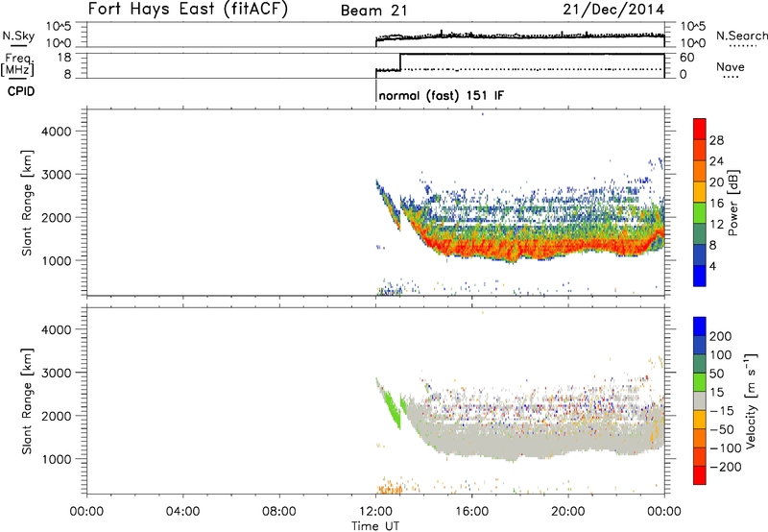Click the '200' velocity colorbar value
The width and height of the screenshot is (768, 532).
[x=721, y=336]
